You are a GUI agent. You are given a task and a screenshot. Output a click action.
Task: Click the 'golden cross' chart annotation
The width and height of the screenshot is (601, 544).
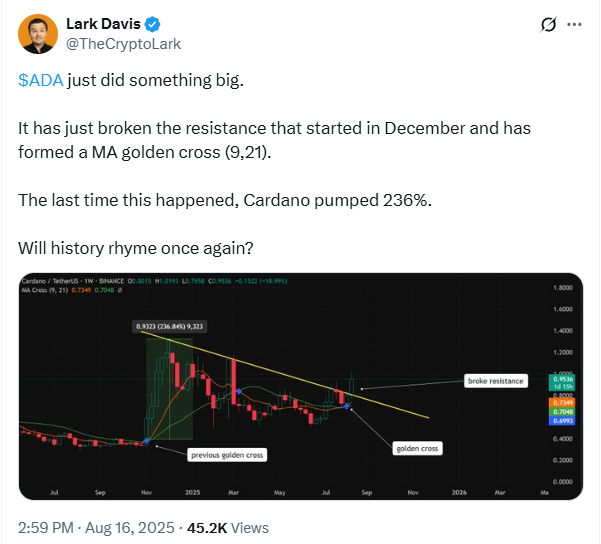click(416, 449)
